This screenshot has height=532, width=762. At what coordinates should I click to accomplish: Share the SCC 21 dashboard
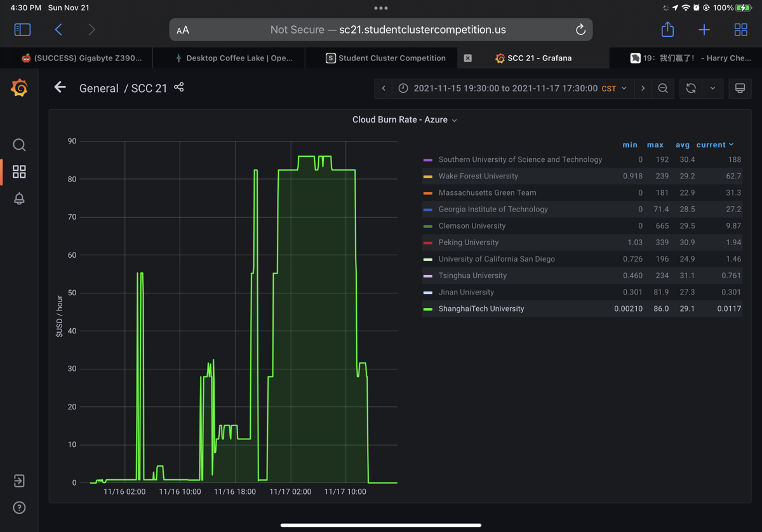[179, 87]
